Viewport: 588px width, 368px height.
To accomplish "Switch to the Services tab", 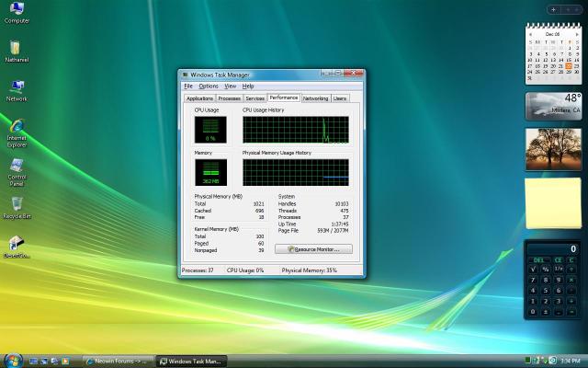I will (x=255, y=98).
